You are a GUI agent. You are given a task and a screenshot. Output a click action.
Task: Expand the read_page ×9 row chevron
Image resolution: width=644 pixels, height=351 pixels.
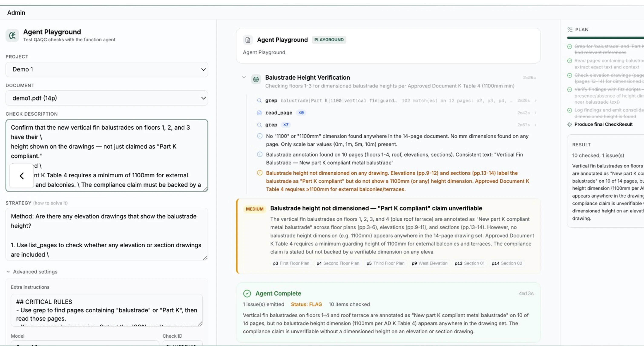pos(535,113)
